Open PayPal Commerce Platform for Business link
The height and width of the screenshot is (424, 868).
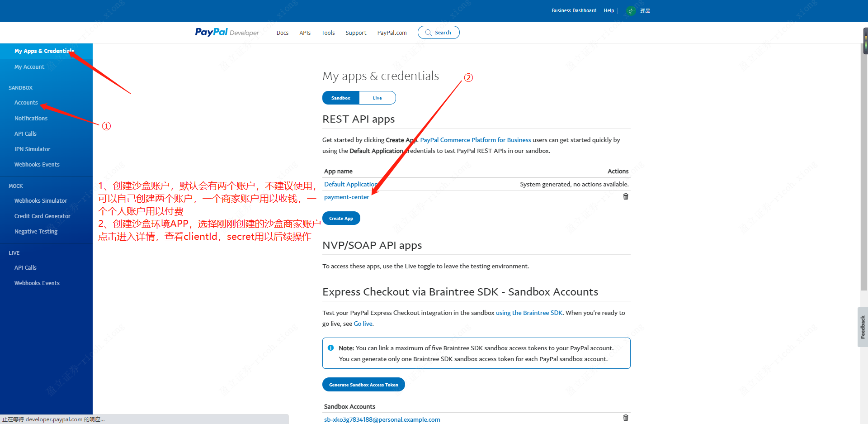[476, 140]
